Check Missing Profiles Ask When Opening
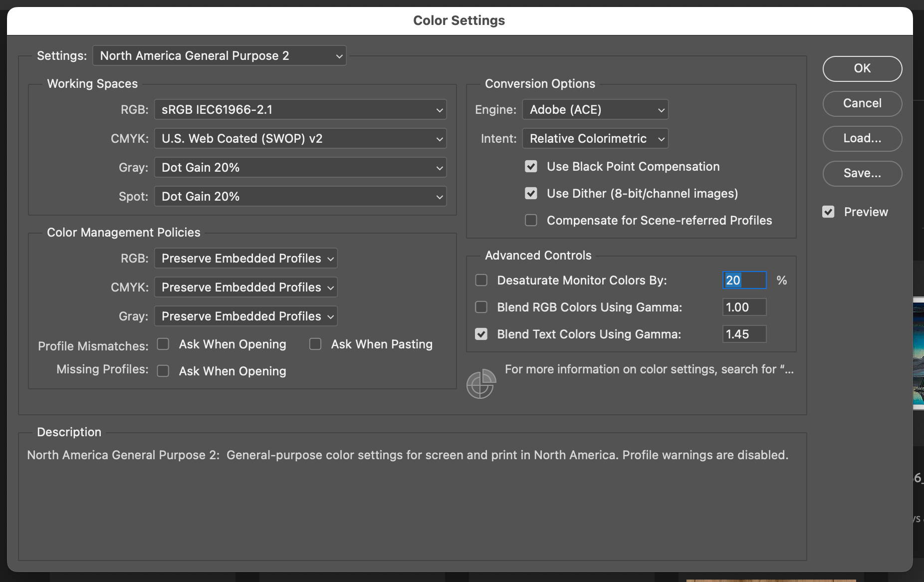Image resolution: width=924 pixels, height=582 pixels. (x=163, y=371)
